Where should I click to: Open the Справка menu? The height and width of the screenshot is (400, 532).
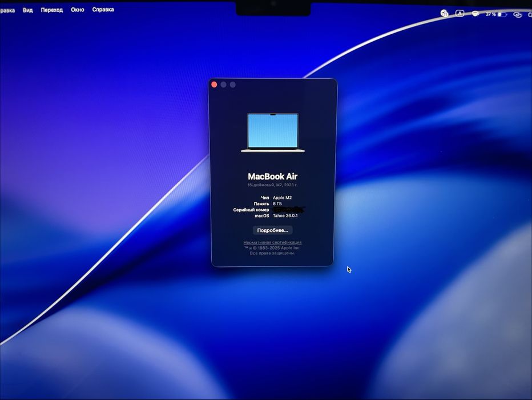click(x=103, y=10)
